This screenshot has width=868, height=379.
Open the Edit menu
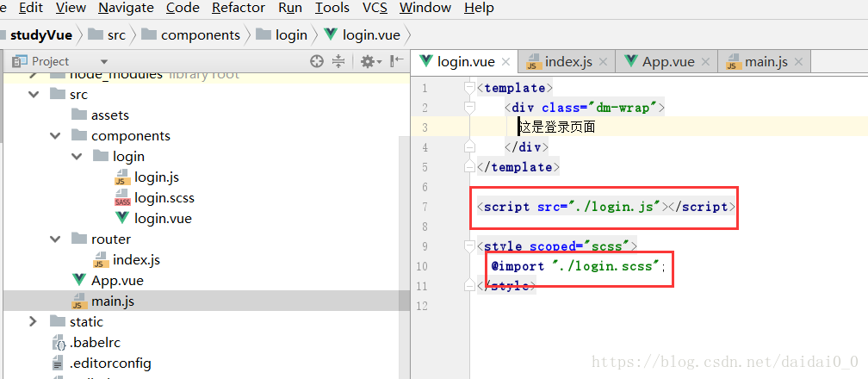click(30, 8)
